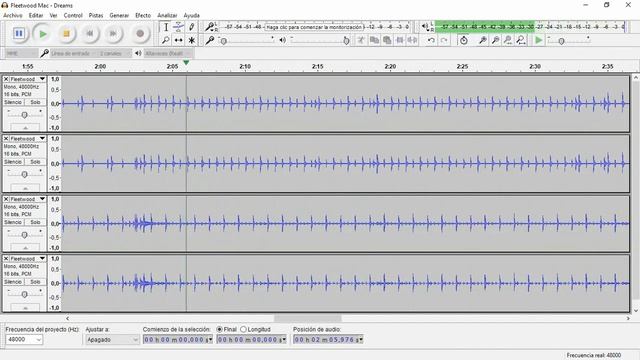Click the Zoom Out magnifier
The width and height of the screenshot is (640, 360).
[495, 40]
